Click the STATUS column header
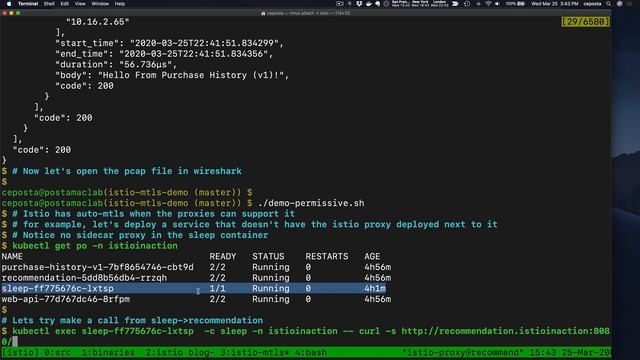The width and height of the screenshot is (640, 360). (268, 256)
